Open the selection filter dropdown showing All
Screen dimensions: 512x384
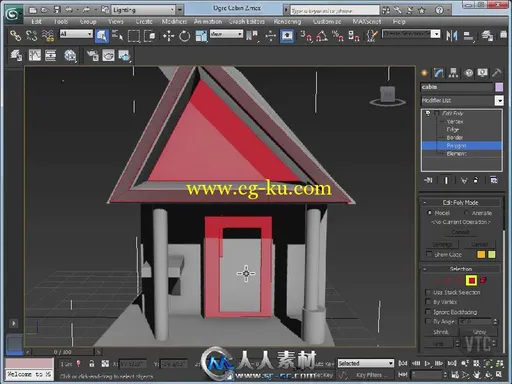coord(76,34)
